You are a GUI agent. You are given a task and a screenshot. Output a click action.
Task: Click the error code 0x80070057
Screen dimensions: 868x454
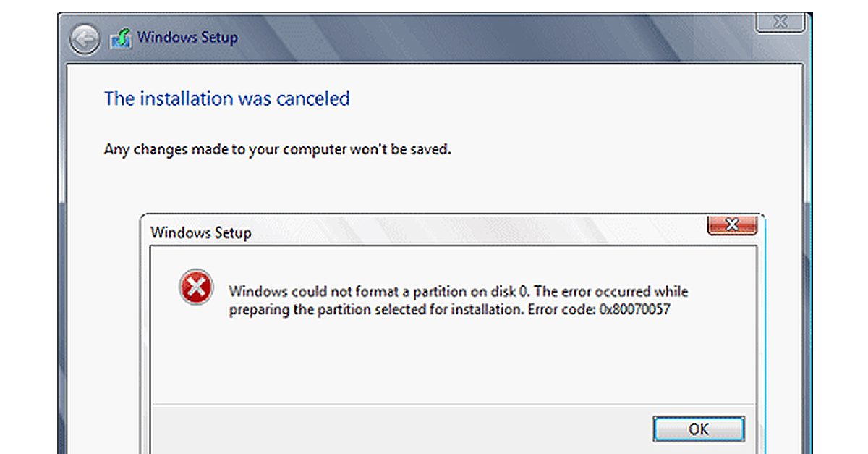[635, 310]
